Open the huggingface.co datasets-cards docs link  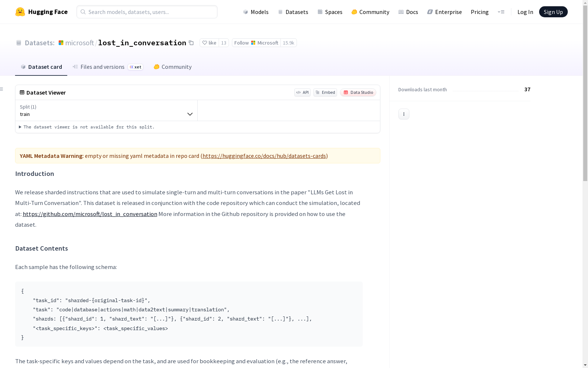(264, 156)
